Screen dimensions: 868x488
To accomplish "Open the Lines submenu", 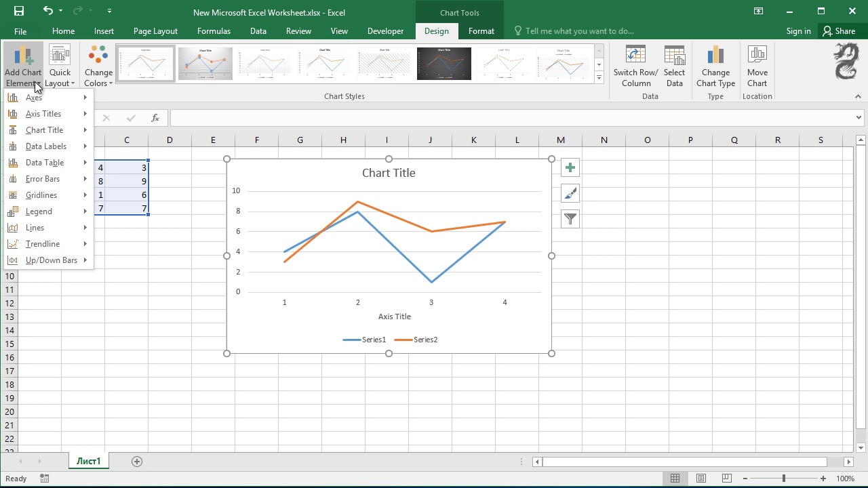I will 49,228.
